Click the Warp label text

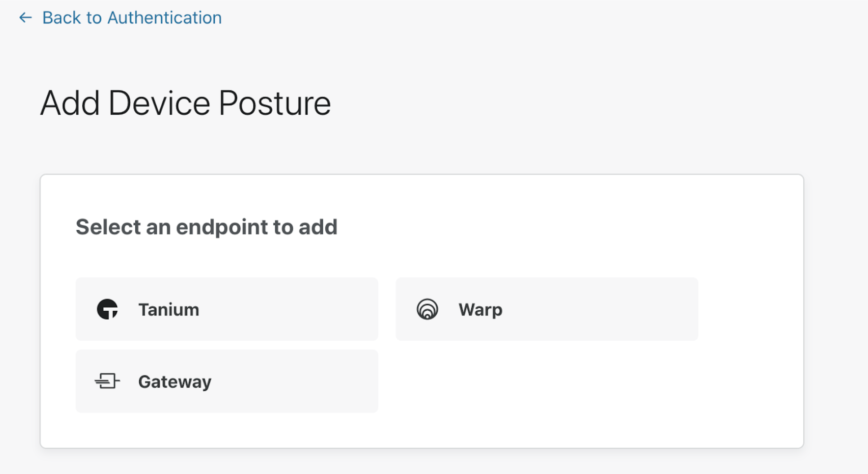[x=480, y=309]
